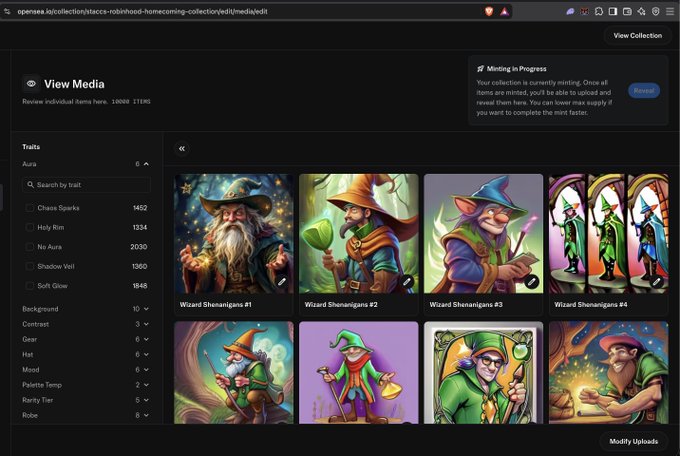Tick the No Aura checkbox

[29, 247]
